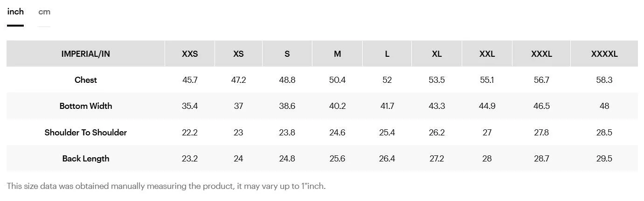644x201 pixels.
Task: Select the XXL size column header
Action: [487, 54]
